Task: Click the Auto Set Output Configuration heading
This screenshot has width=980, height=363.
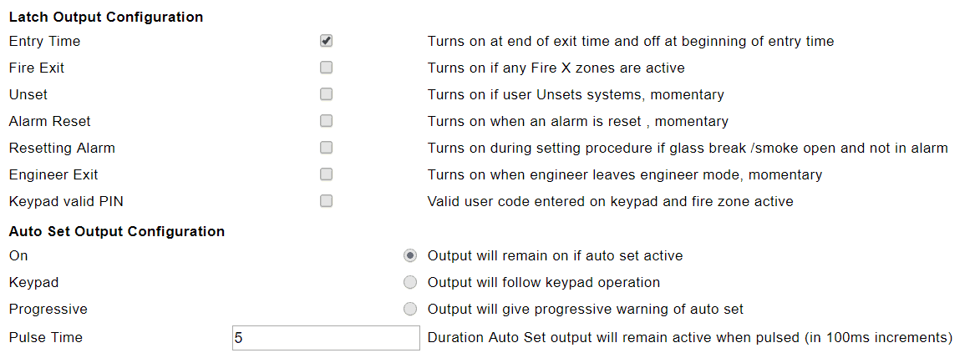Action: pos(116,231)
